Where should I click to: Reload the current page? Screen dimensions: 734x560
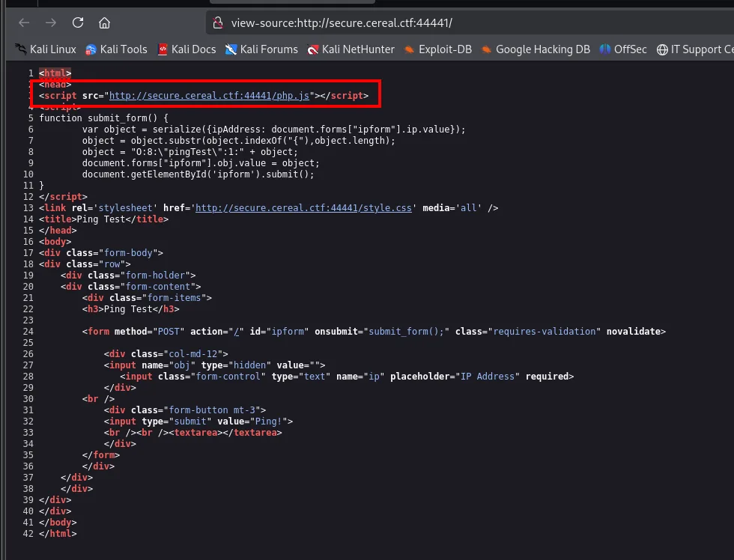click(78, 22)
